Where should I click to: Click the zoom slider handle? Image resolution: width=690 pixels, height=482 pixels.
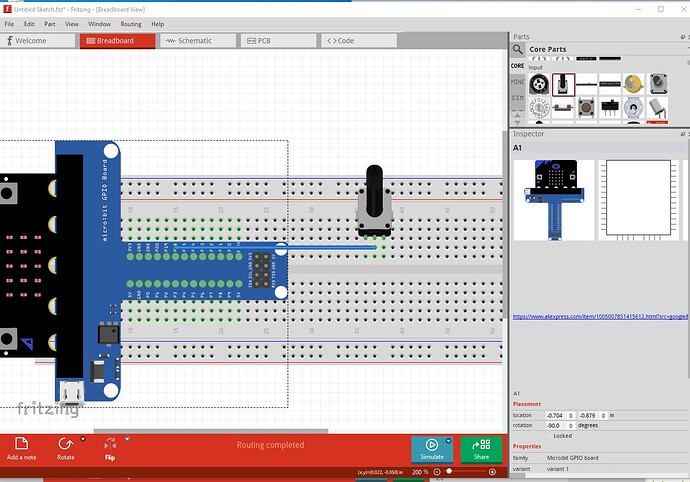pyautogui.click(x=449, y=471)
